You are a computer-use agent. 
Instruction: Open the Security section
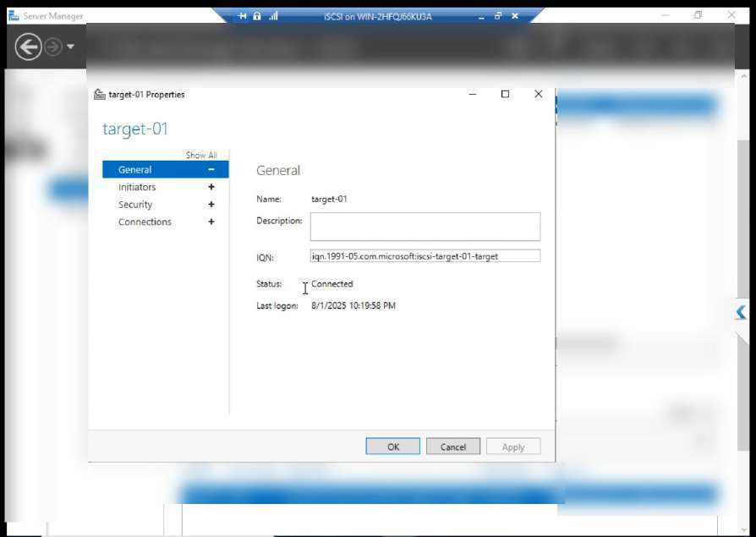tap(135, 205)
